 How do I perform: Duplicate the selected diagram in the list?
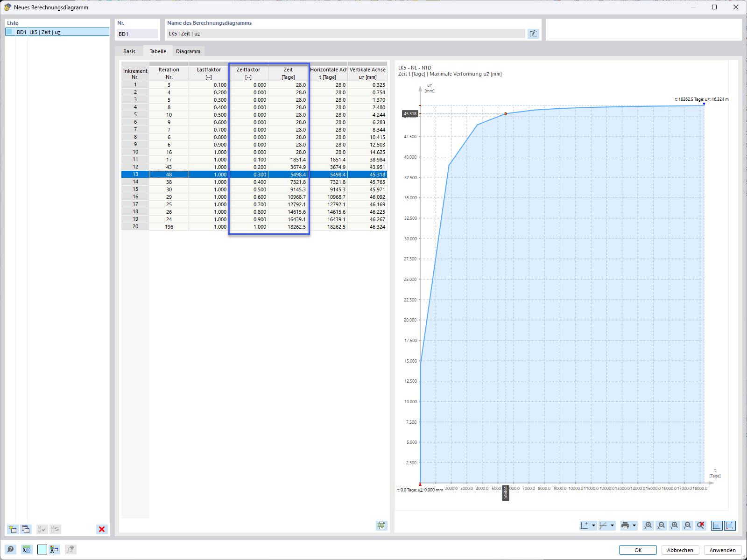click(26, 529)
